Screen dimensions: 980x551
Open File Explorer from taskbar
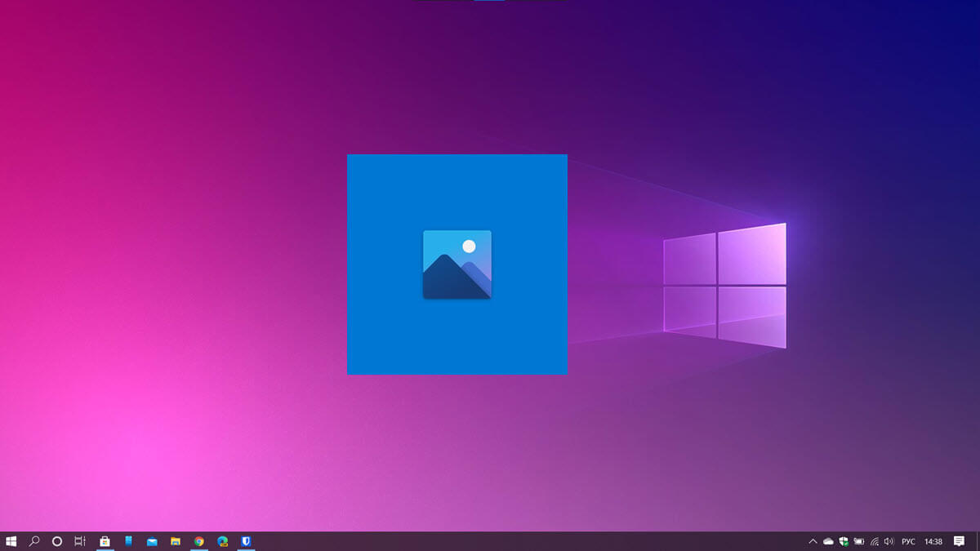176,541
